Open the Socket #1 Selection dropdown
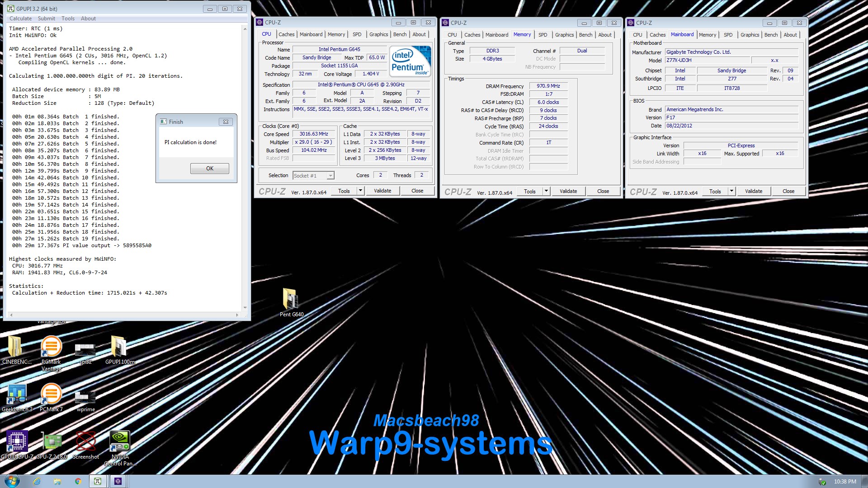Image resolution: width=868 pixels, height=488 pixels. [313, 175]
